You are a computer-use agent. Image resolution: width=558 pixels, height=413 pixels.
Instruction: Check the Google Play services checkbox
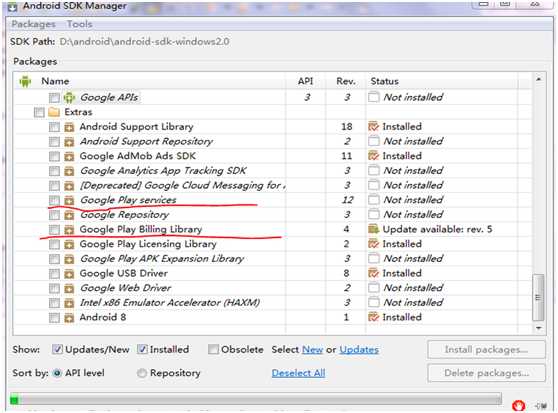[x=54, y=200]
